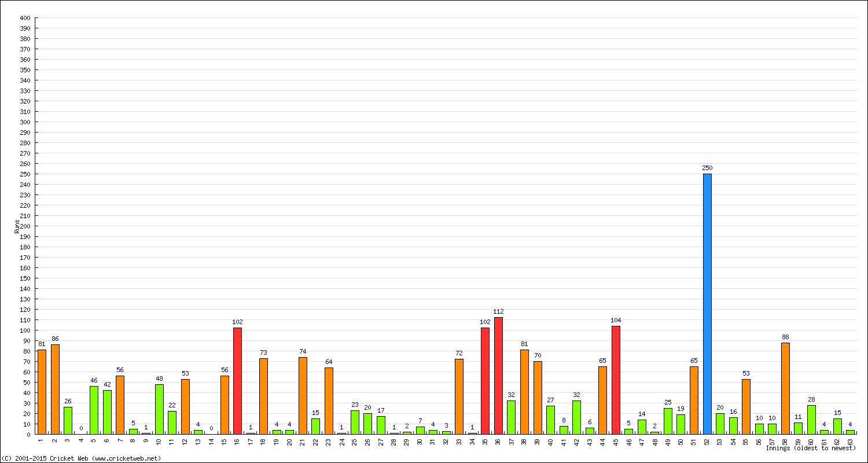This screenshot has height=463, width=868.
Task: Select the green 32-run bar at innings 42
Action: tap(576, 417)
